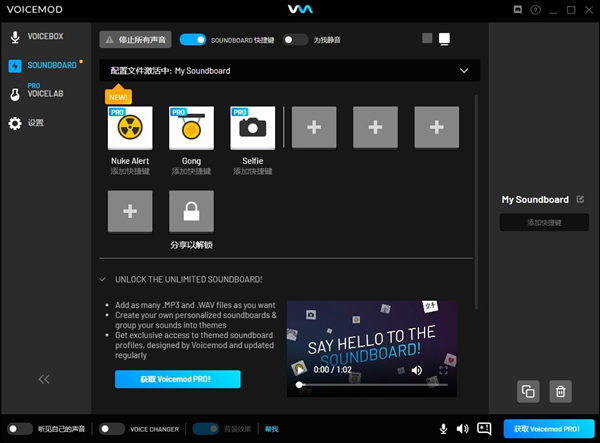Duplicate soundboard using the copy icon
The width and height of the screenshot is (600, 443).
(x=528, y=392)
